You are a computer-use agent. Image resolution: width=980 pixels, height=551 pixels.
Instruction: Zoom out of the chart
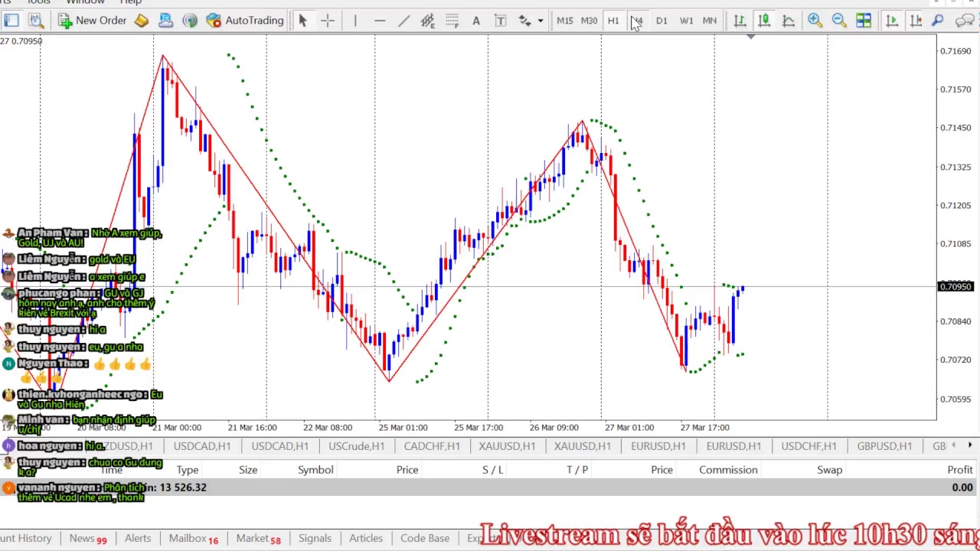839,21
